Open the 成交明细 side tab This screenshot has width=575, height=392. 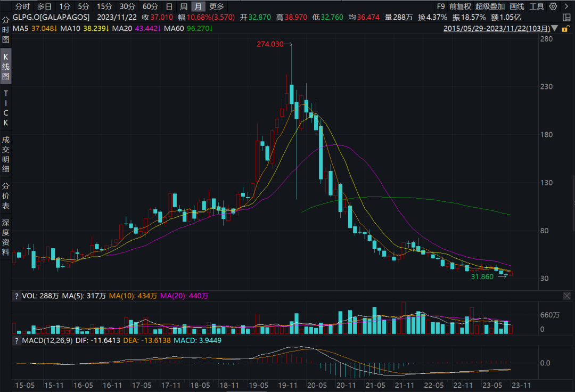point(6,154)
